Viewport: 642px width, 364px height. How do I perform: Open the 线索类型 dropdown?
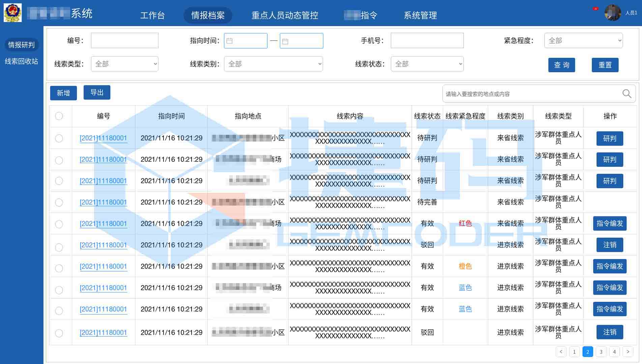coord(124,64)
